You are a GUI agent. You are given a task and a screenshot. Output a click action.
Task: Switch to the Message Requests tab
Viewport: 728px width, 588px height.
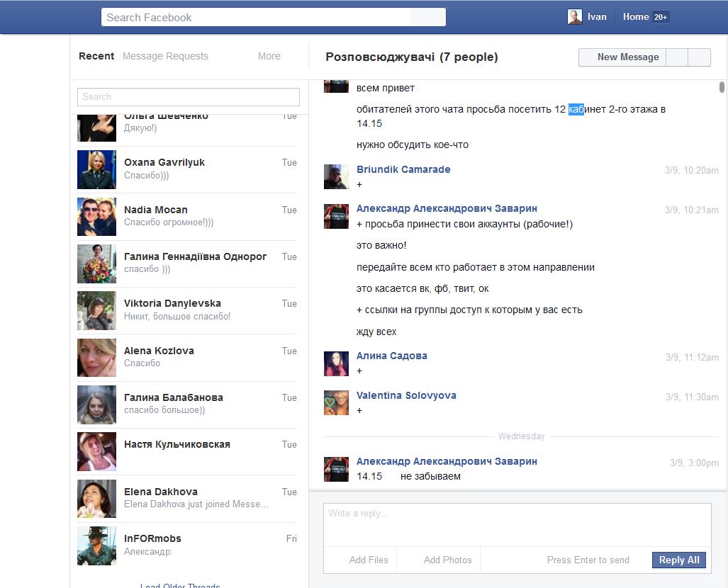(x=165, y=56)
